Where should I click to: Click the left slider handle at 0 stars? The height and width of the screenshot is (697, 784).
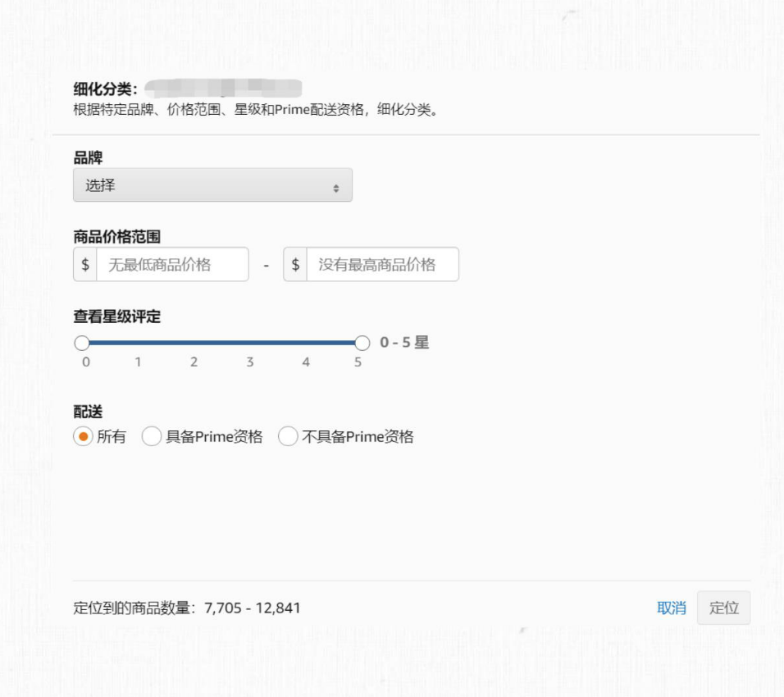point(81,342)
